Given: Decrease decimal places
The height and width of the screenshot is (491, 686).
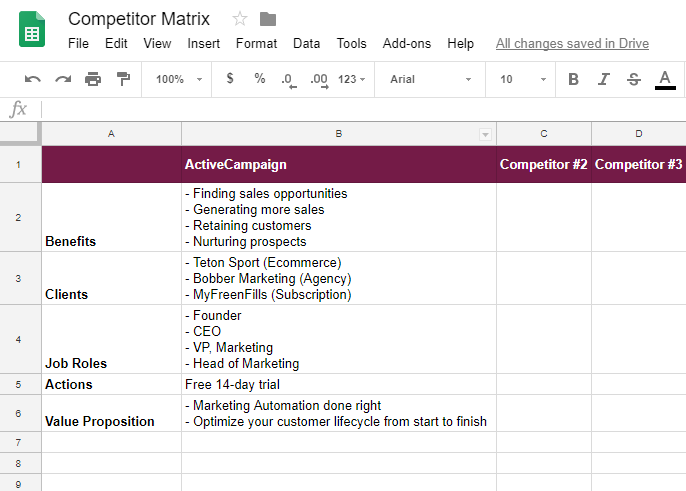Looking at the screenshot, I should pos(288,81).
